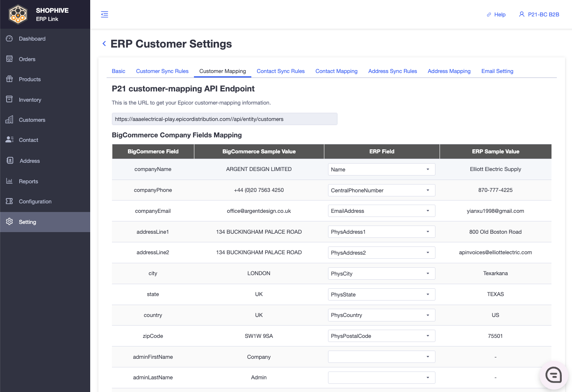Viewport: 572px width, 392px height.
Task: Click the Inventory box icon
Action: [9, 99]
